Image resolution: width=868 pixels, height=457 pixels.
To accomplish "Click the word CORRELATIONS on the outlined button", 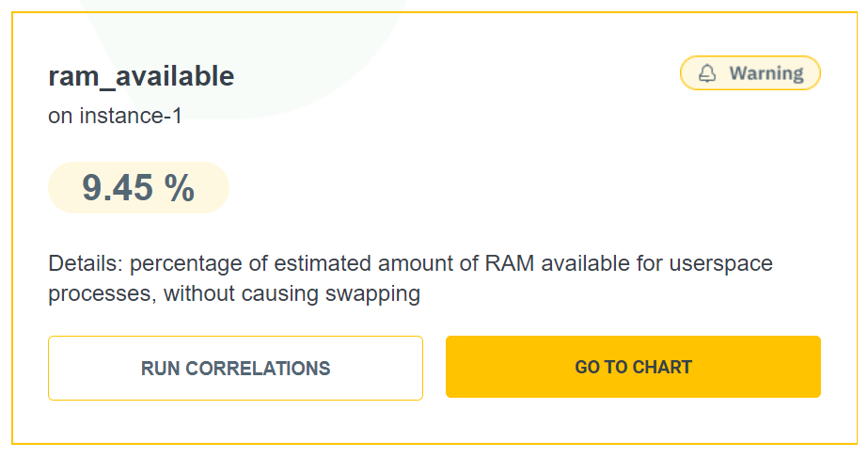I will point(259,369).
